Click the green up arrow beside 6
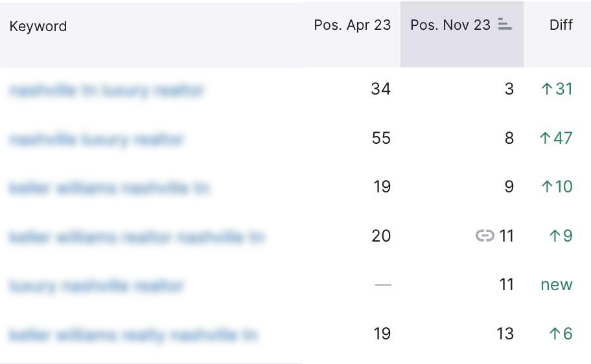Screen dimensions: 591x364 click(554, 334)
